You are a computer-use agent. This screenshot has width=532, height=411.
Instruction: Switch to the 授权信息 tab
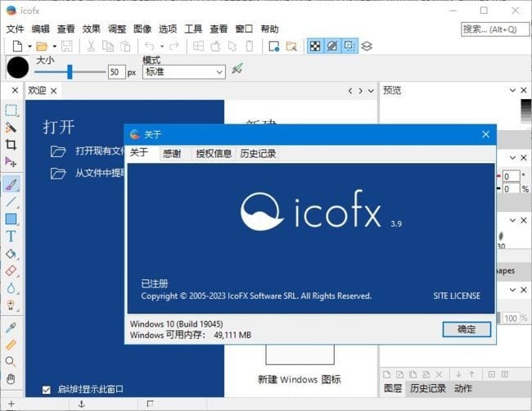(x=214, y=154)
